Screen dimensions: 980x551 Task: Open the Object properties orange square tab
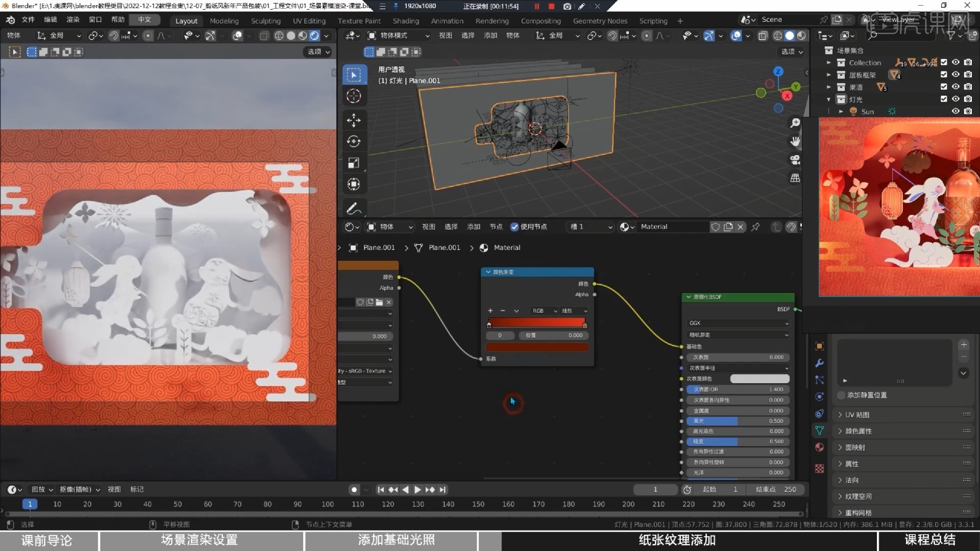pos(819,346)
